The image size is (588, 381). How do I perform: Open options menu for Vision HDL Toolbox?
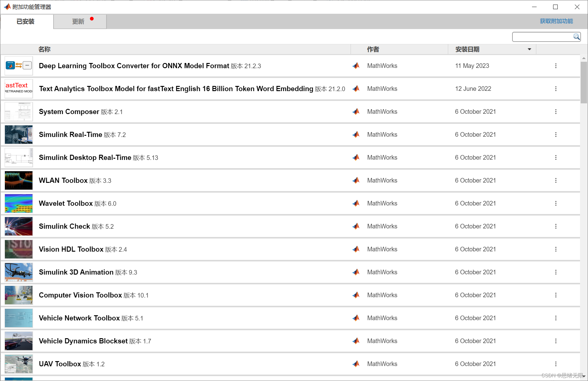click(556, 249)
